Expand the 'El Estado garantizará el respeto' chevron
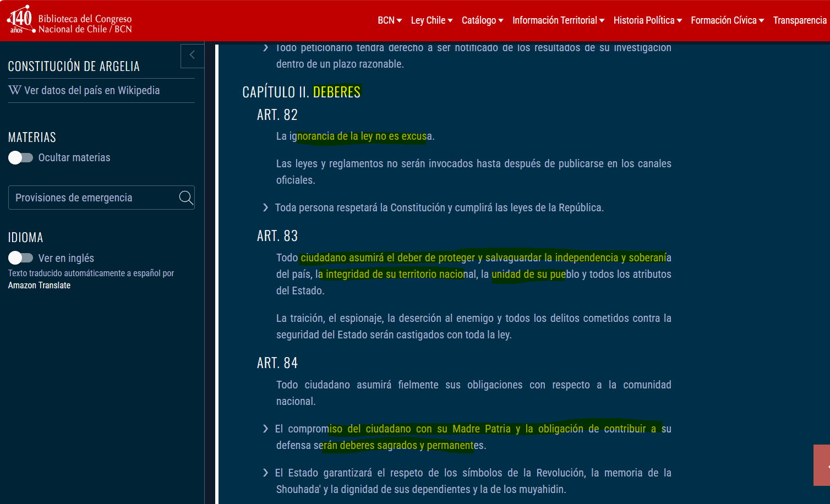 pyautogui.click(x=266, y=473)
